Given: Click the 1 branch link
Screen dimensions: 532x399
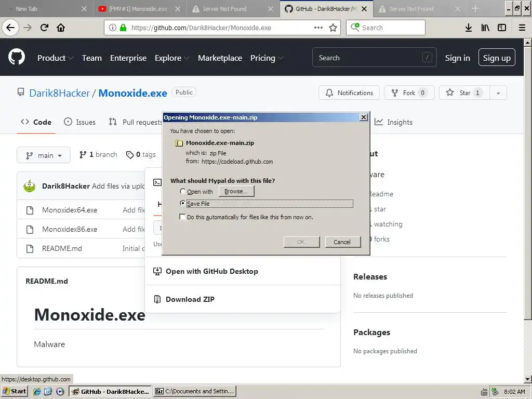Looking at the screenshot, I should click(98, 155).
